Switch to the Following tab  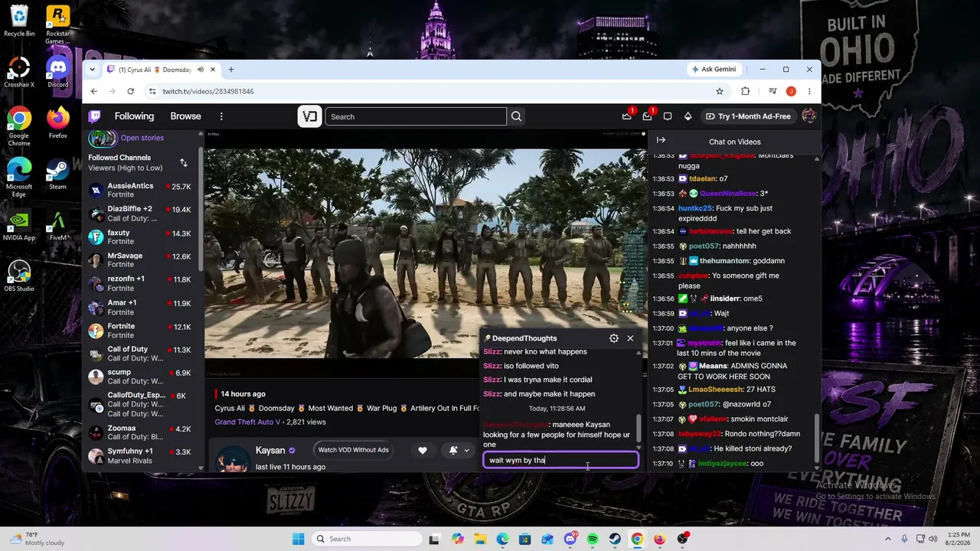point(134,116)
